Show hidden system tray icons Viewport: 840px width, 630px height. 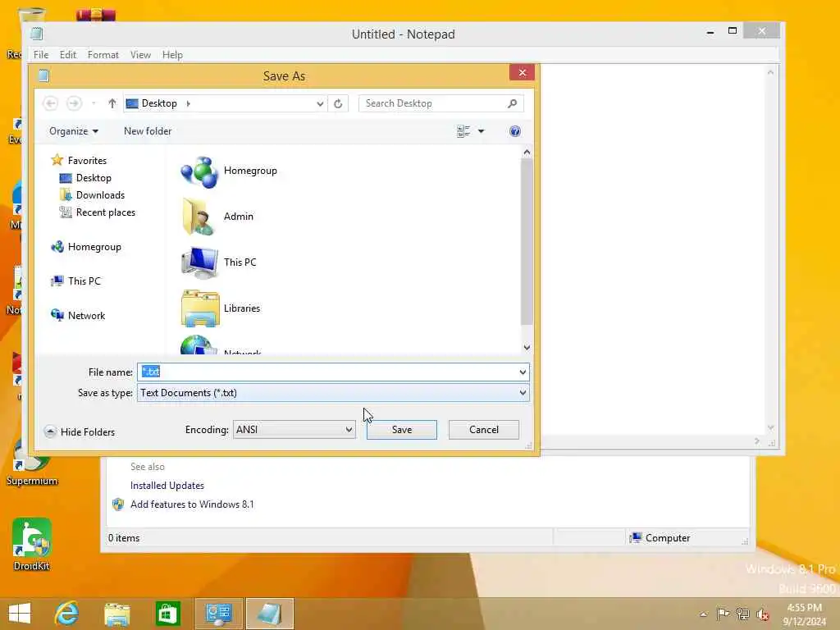coord(703,614)
